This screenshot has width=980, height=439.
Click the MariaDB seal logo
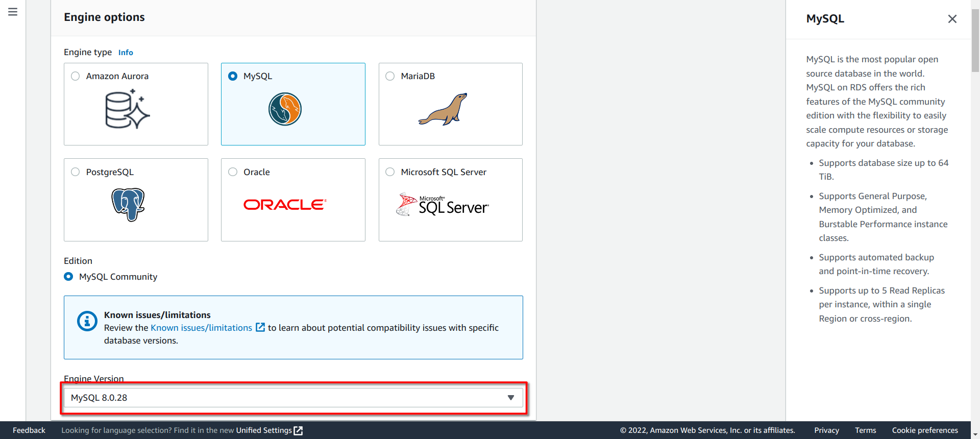coord(443,109)
